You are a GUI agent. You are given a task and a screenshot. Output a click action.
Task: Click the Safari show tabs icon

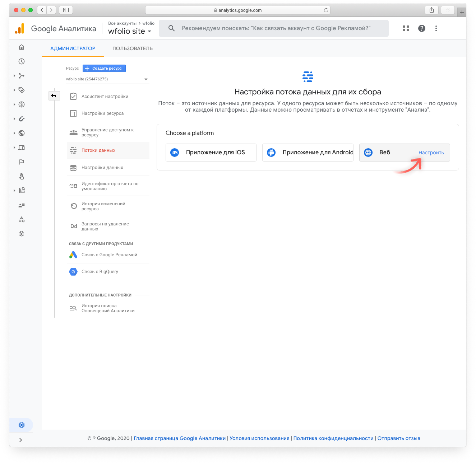(448, 10)
